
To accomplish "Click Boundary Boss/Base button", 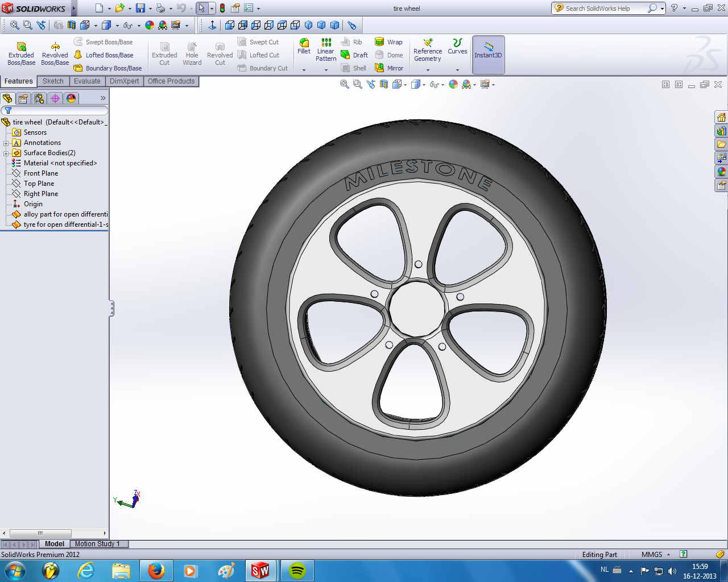I will click(108, 68).
